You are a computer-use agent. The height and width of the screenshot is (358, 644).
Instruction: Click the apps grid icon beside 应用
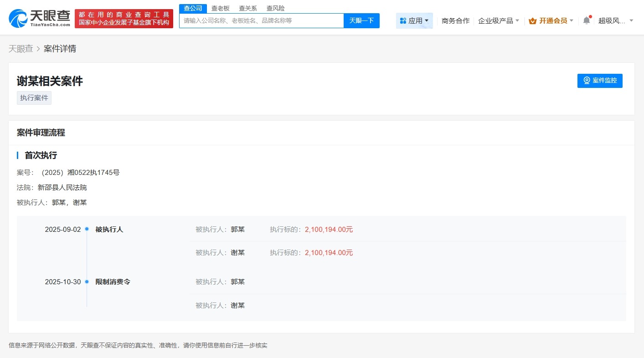point(403,20)
